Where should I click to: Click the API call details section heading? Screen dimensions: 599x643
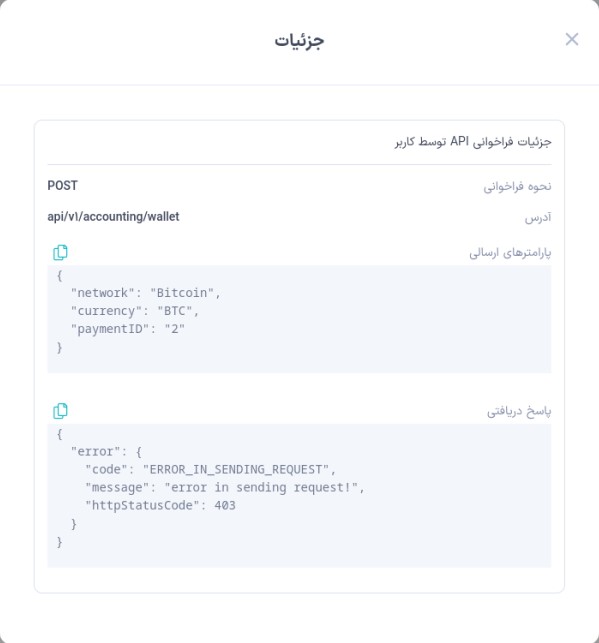[473, 142]
